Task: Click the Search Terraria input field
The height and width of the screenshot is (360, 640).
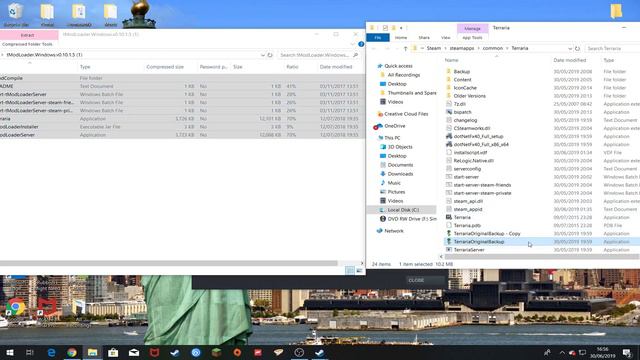Action: [x=612, y=49]
